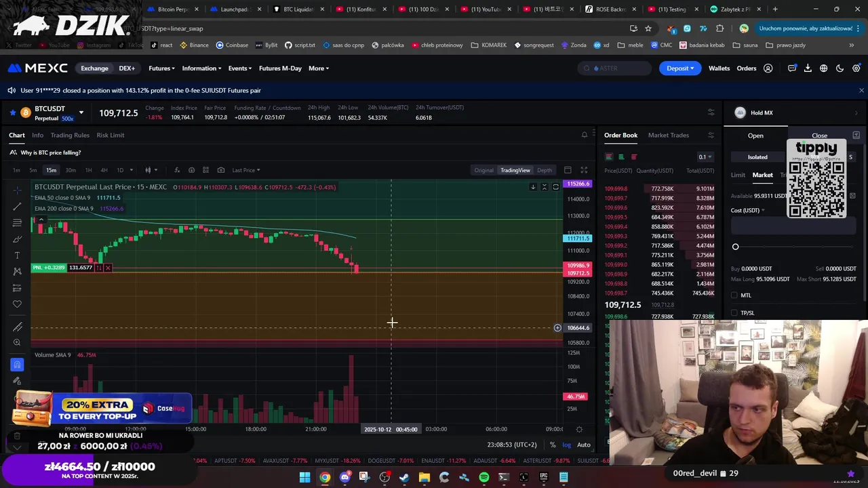Toggle lock all drawings tool

[x=17, y=381]
